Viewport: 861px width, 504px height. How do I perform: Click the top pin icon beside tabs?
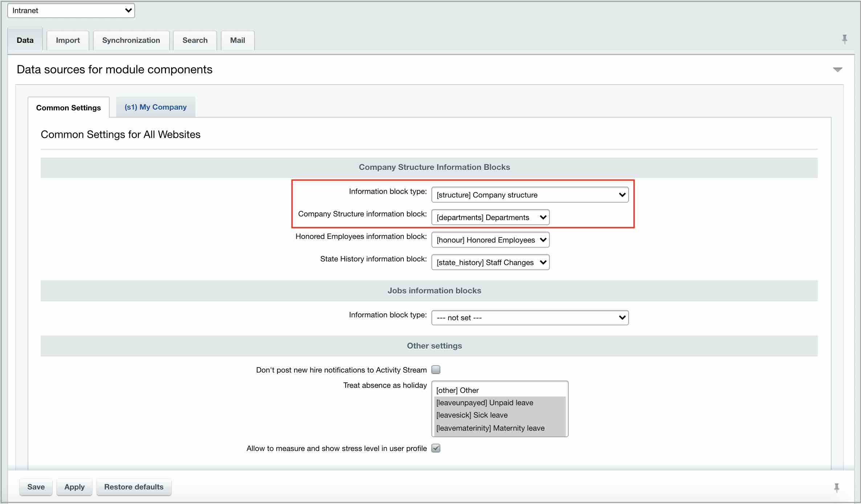pyautogui.click(x=845, y=39)
